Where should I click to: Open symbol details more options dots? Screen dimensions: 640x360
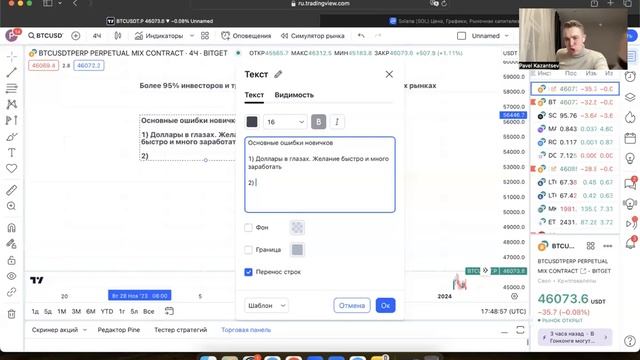pyautogui.click(x=608, y=246)
